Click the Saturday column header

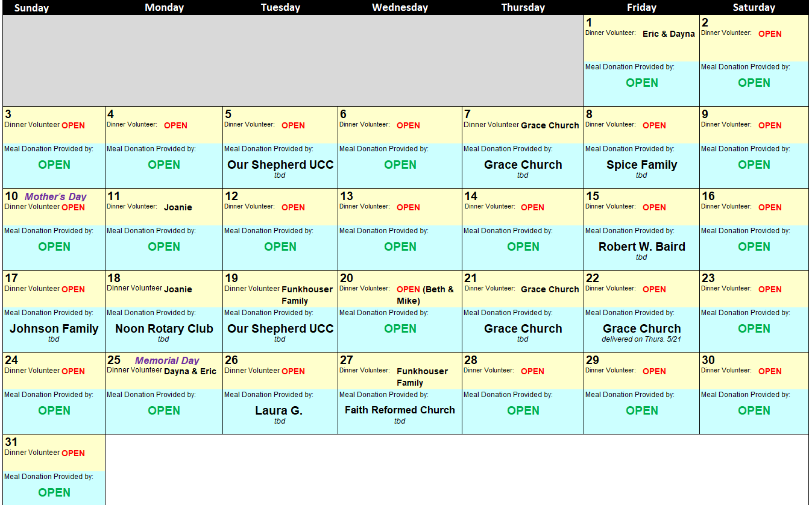point(754,7)
